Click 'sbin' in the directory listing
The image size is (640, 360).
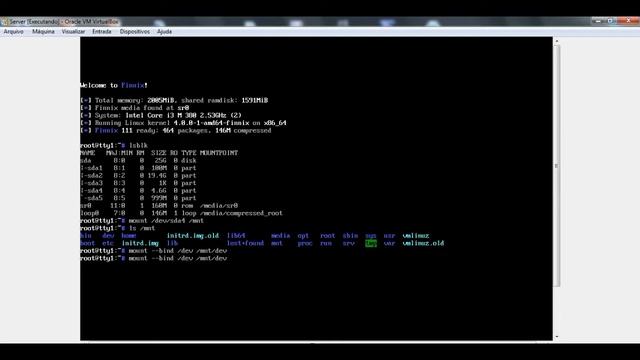(350, 236)
